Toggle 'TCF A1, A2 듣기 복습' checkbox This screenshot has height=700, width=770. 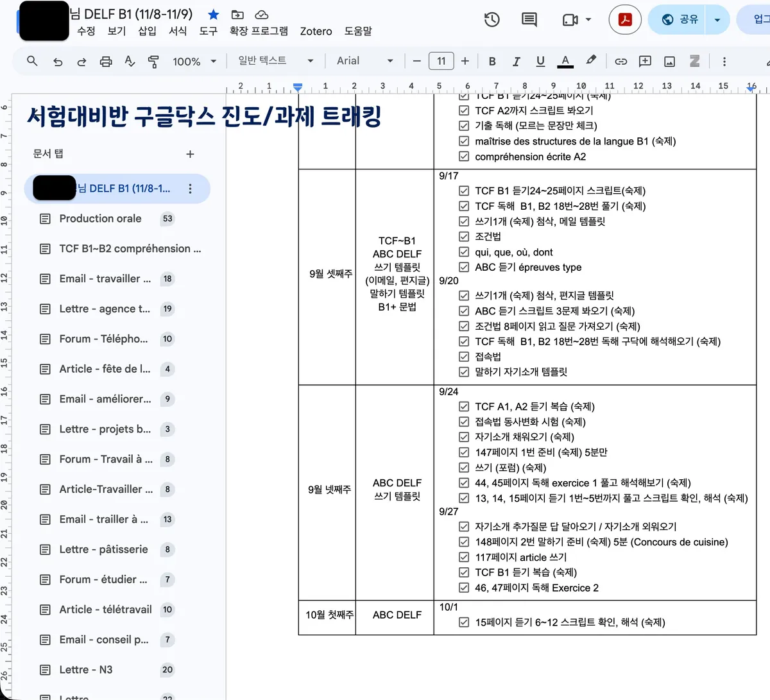pos(464,406)
